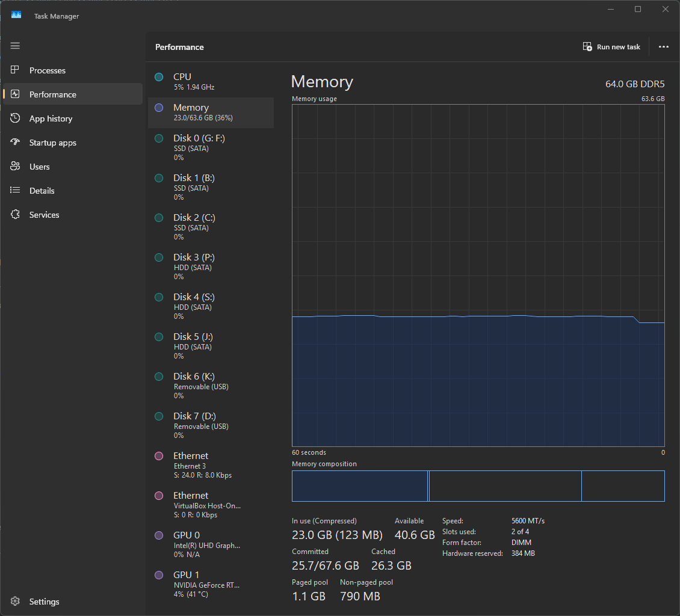The height and width of the screenshot is (616, 680).
Task: Select the App history clock icon
Action: point(15,118)
